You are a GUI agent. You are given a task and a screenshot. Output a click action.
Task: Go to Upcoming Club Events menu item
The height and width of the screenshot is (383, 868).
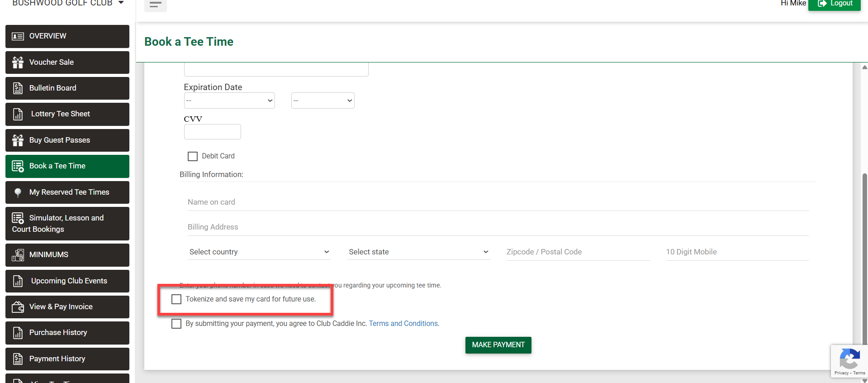tap(67, 281)
